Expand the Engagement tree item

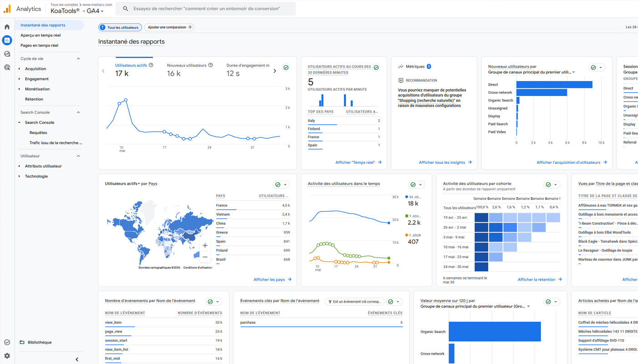pyautogui.click(x=19, y=79)
